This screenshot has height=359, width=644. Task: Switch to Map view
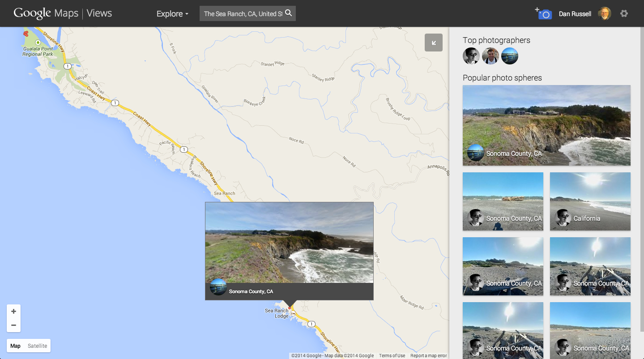[16, 346]
